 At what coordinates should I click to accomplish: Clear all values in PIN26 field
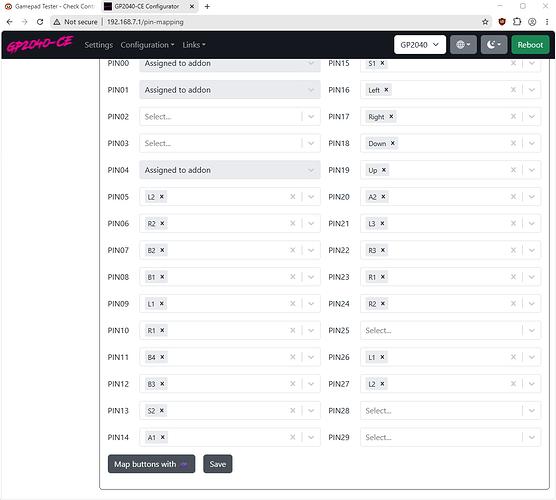tap(513, 357)
